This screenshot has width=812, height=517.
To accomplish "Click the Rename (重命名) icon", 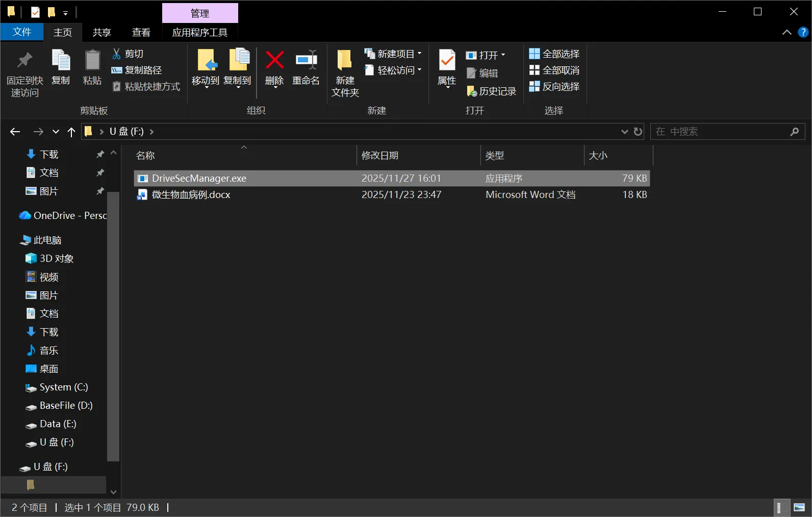I will 306,60.
